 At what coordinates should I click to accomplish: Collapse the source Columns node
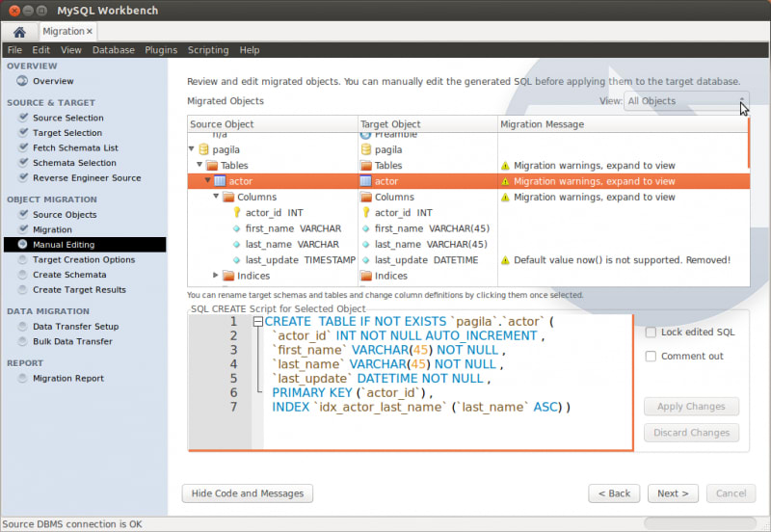click(216, 196)
